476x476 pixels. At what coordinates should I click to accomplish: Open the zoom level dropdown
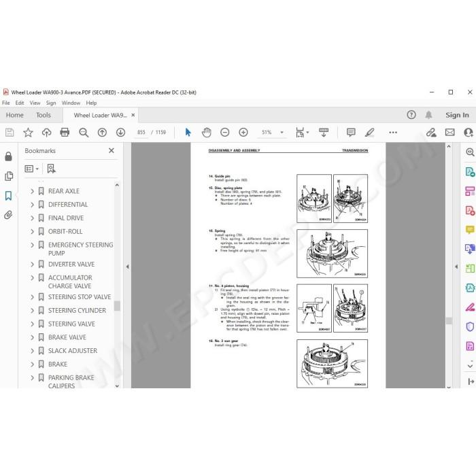click(x=282, y=133)
